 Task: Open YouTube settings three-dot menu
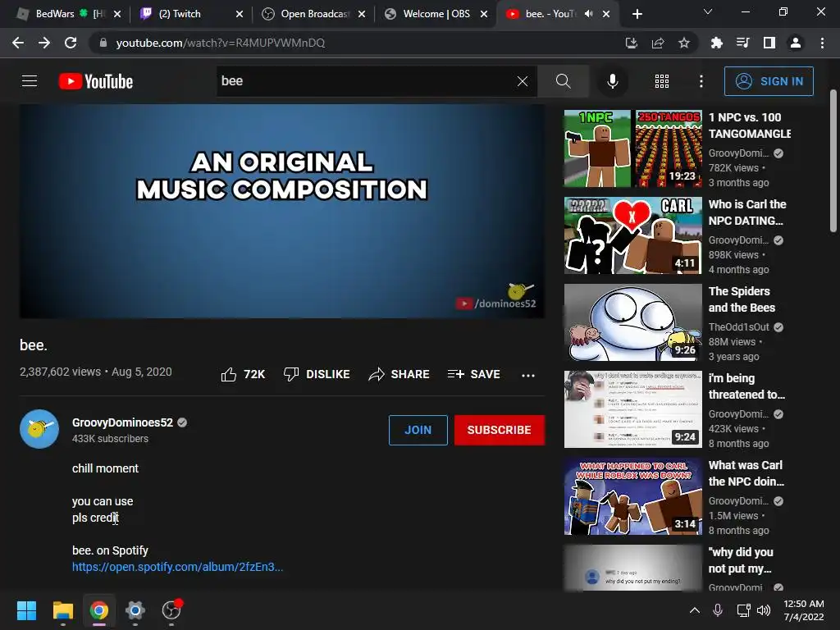pyautogui.click(x=701, y=81)
